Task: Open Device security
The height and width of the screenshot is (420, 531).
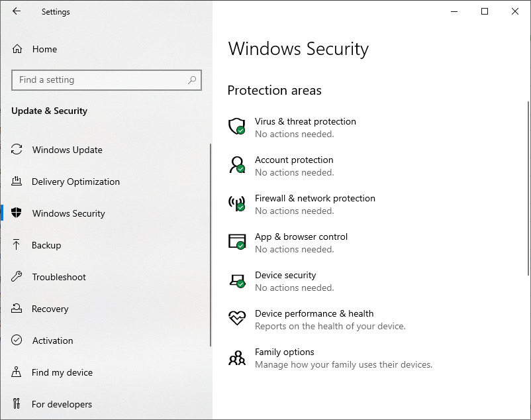Action: click(x=285, y=275)
